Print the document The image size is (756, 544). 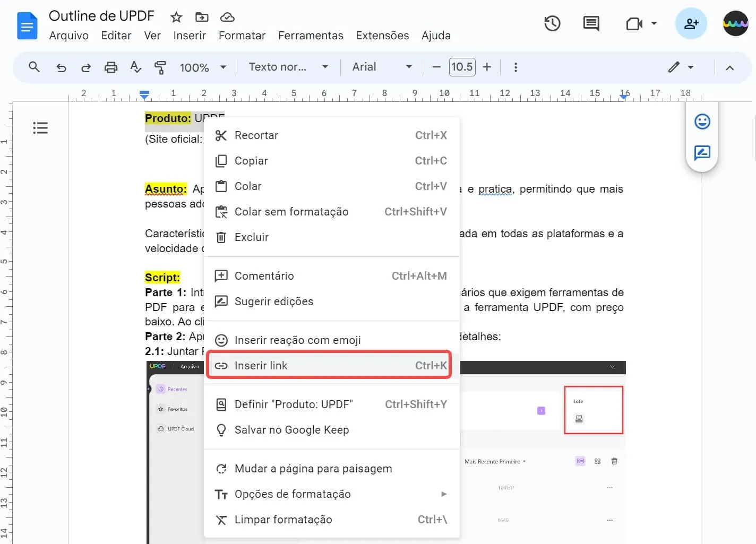(x=111, y=67)
